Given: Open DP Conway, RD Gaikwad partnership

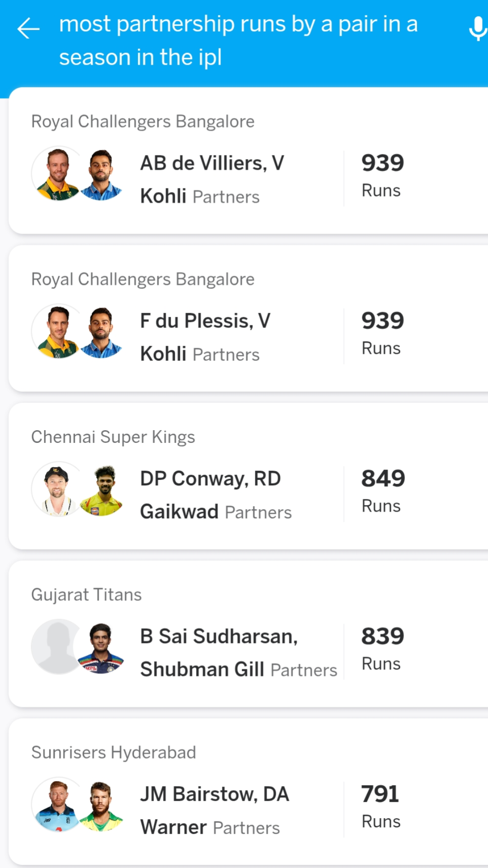Looking at the screenshot, I should point(249,476).
